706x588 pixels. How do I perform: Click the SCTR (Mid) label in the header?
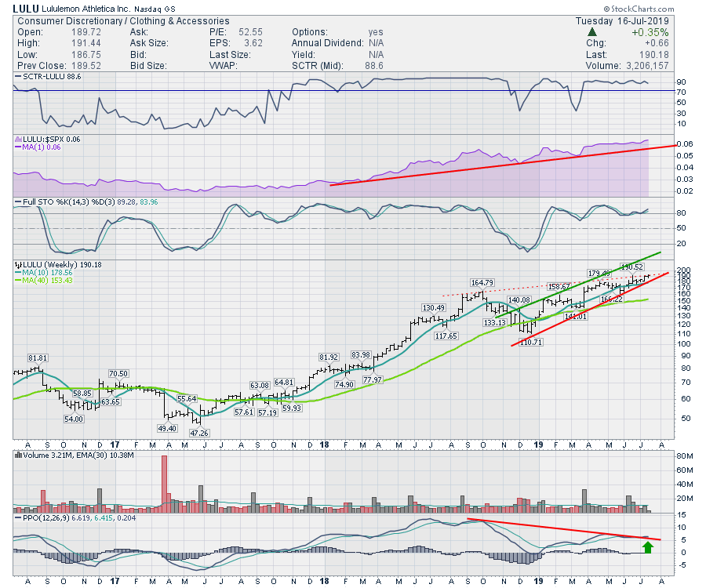(318, 66)
